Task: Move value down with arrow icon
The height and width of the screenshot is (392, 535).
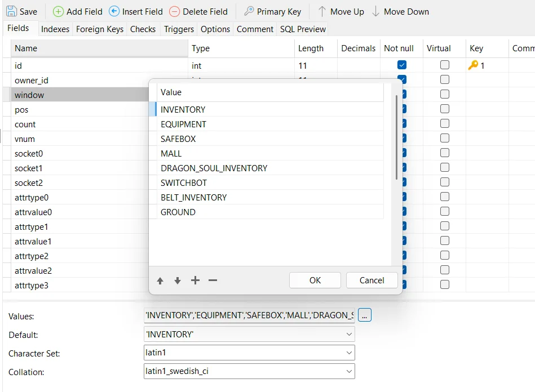Action: (x=178, y=280)
